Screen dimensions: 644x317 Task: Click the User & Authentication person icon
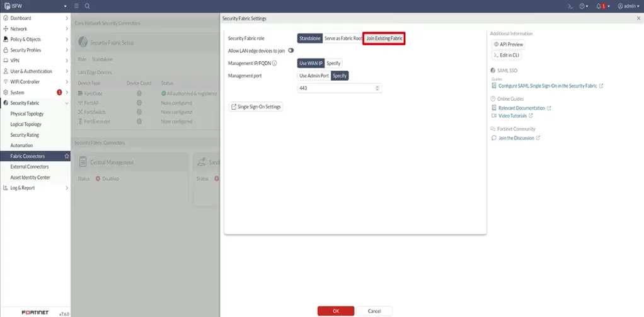click(x=6, y=71)
